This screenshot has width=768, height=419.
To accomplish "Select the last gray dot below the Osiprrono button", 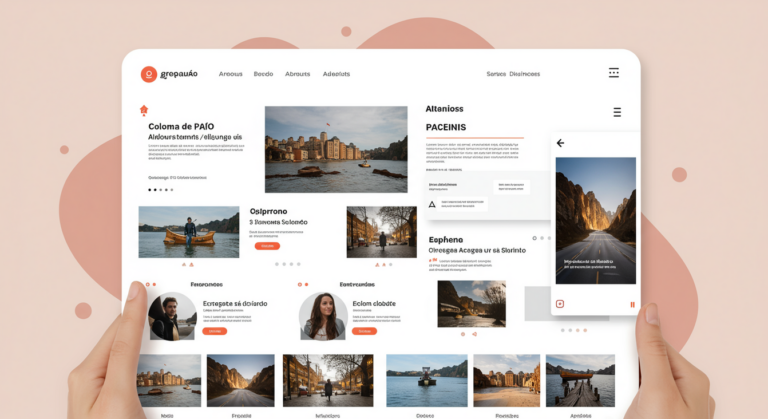I will click(299, 264).
